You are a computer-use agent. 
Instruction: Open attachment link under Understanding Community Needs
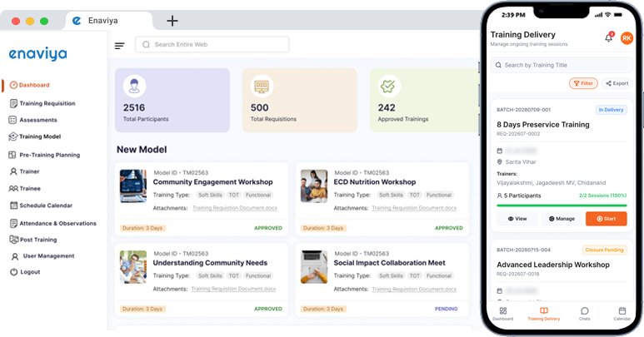point(233,289)
